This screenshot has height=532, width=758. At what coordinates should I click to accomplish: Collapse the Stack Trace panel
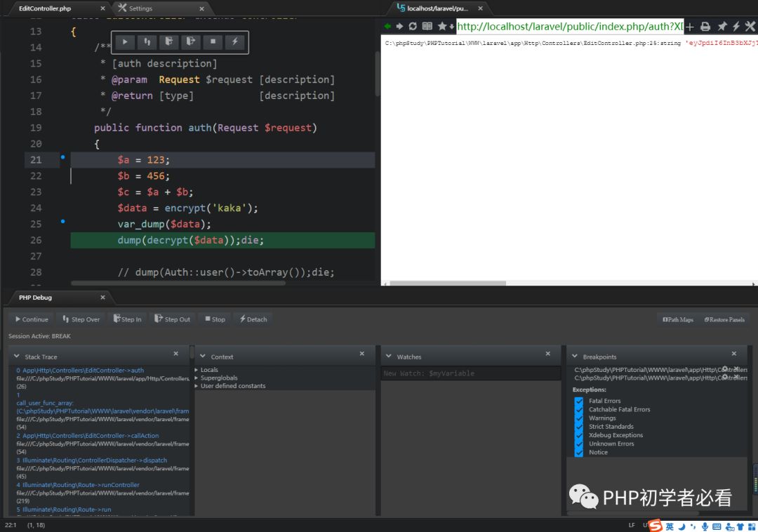pyautogui.click(x=17, y=357)
